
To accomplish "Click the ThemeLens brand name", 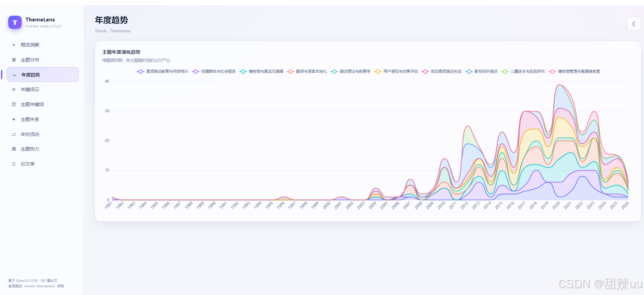I will click(40, 20).
